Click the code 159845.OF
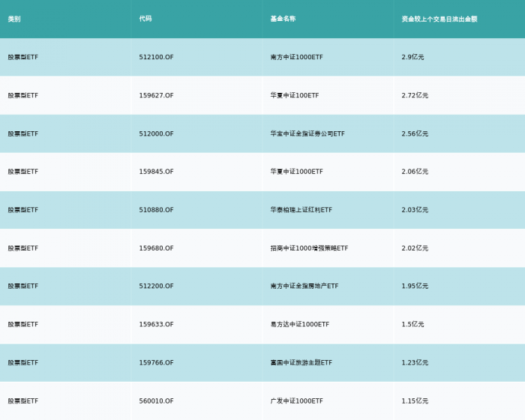The width and height of the screenshot is (525, 420). 156,172
